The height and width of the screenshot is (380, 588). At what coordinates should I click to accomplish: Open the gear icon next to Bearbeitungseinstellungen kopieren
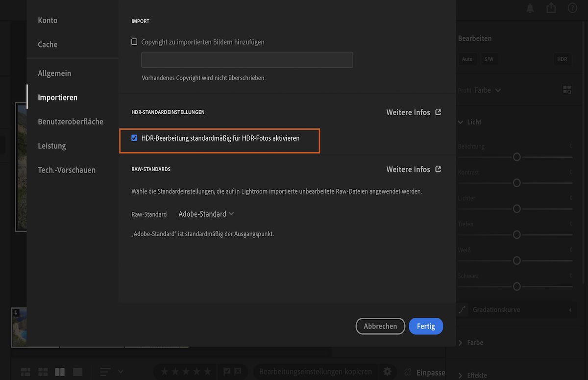coord(388,371)
